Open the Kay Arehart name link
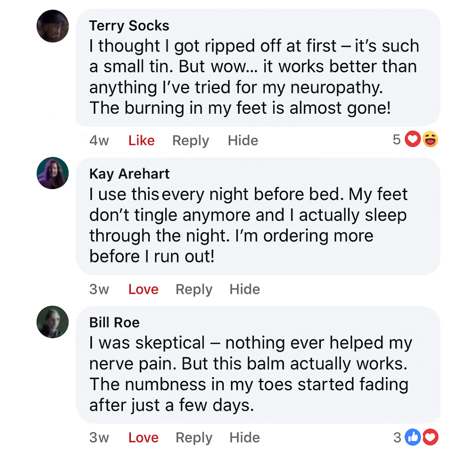This screenshot has width=476, height=476. click(130, 174)
